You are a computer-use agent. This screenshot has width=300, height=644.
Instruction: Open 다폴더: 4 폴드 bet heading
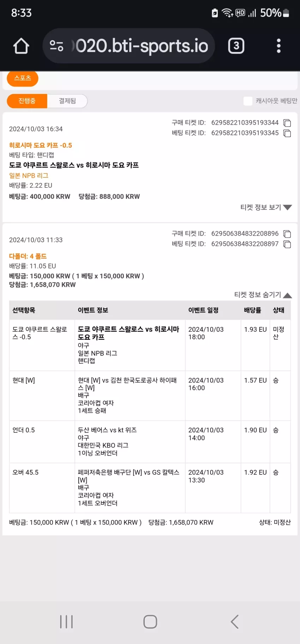28,256
